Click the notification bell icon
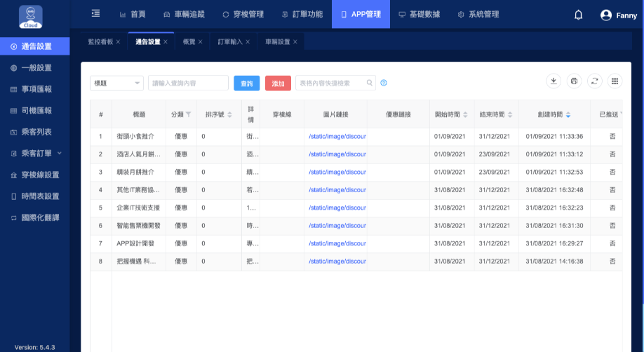The image size is (644, 352). tap(578, 15)
